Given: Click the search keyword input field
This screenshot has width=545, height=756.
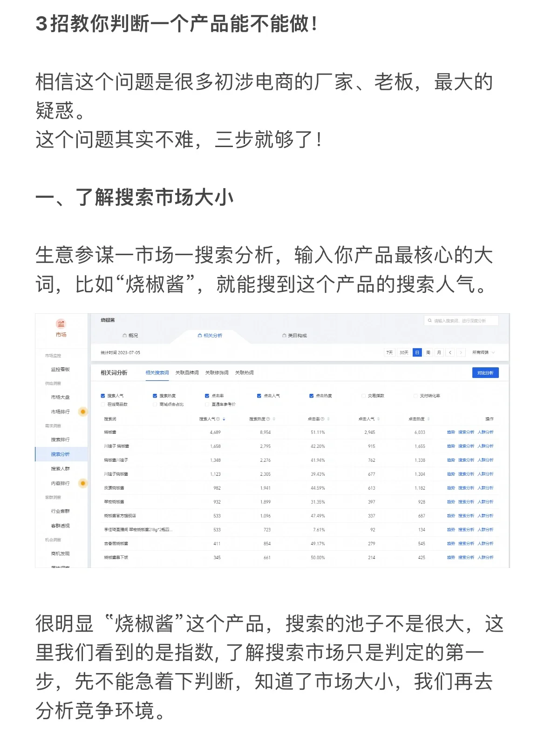Looking at the screenshot, I should coord(461,321).
